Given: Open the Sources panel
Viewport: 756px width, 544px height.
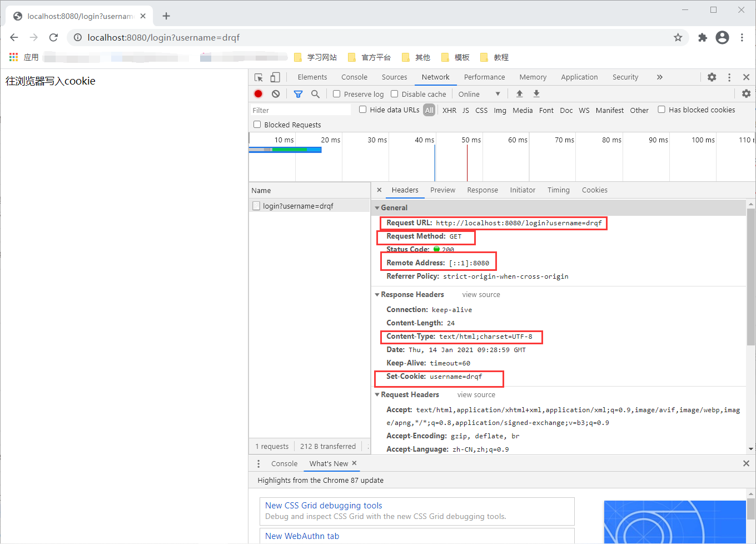Looking at the screenshot, I should [x=395, y=77].
